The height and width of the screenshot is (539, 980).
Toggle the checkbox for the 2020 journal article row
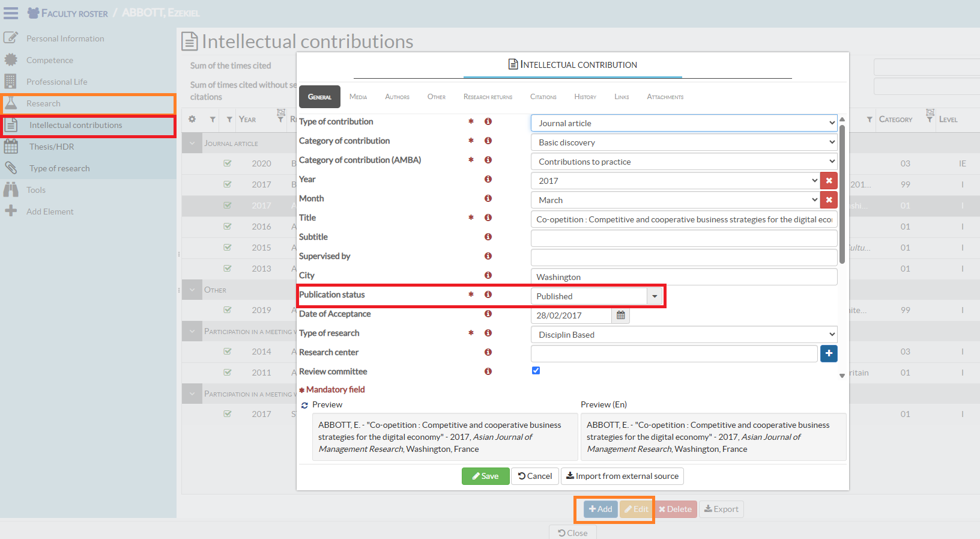click(228, 163)
